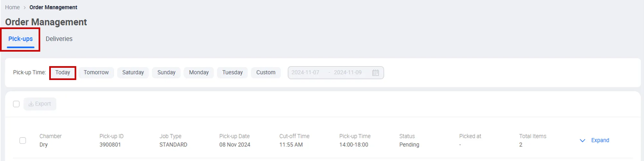Switch to the Pick-ups tab
Screen dimensions: 644x161
(x=21, y=39)
